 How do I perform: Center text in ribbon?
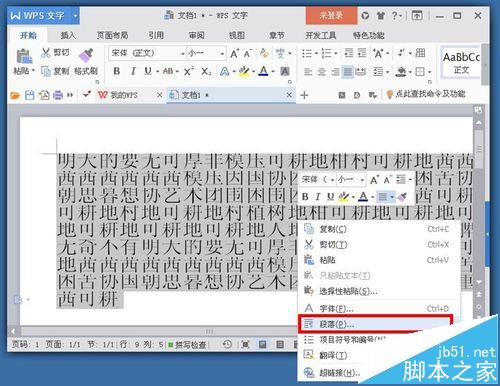pos(321,71)
